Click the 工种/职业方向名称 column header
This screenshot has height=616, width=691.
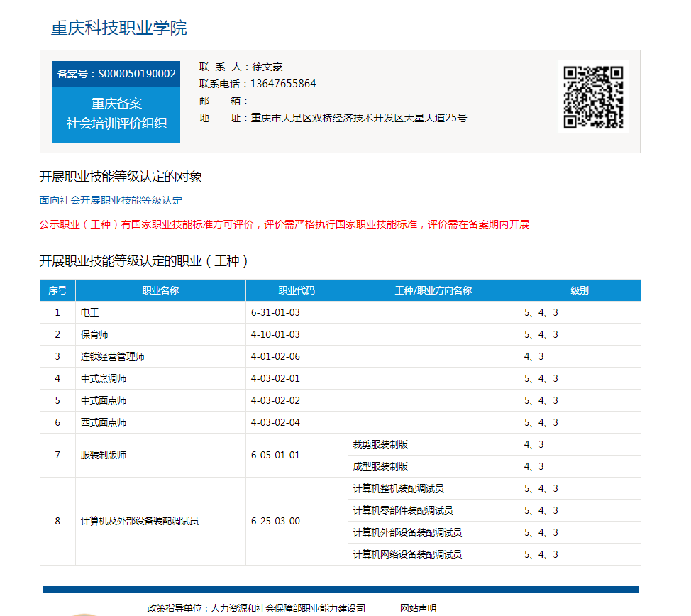pyautogui.click(x=433, y=290)
